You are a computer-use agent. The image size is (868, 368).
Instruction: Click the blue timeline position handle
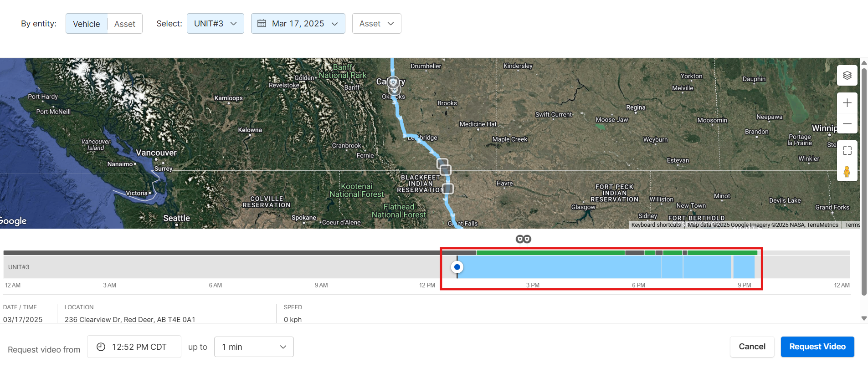tap(457, 267)
